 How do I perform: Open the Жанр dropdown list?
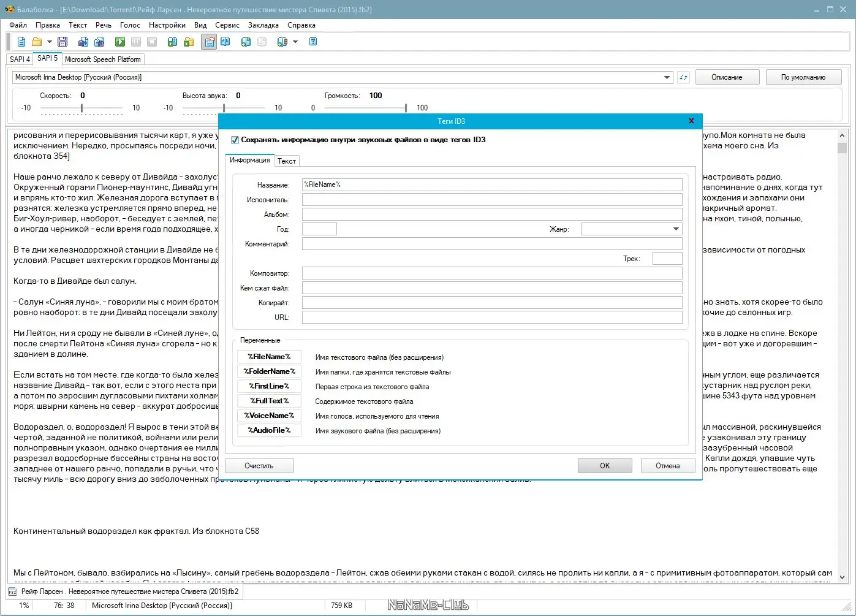[676, 229]
